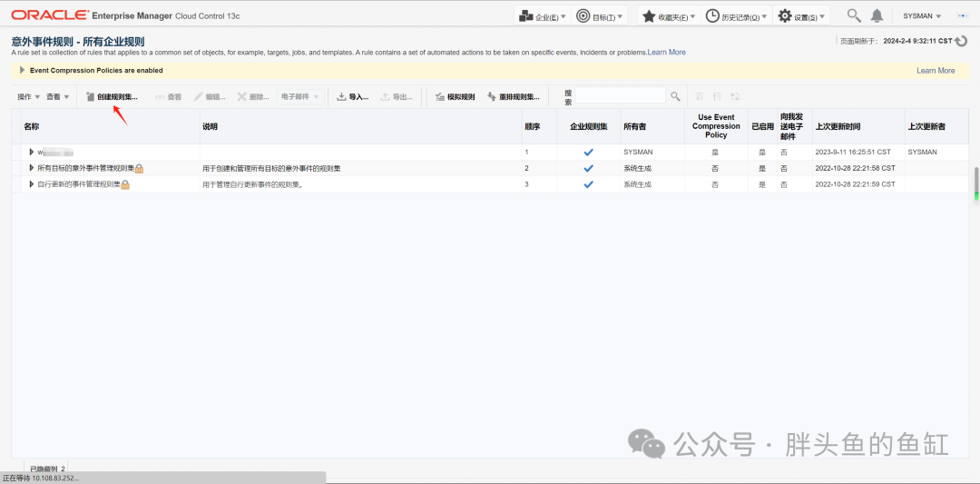Select the 企业规则集 column header

[589, 126]
